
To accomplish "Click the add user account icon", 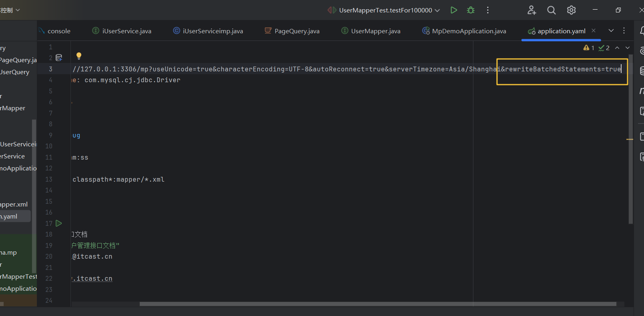I will 531,10.
